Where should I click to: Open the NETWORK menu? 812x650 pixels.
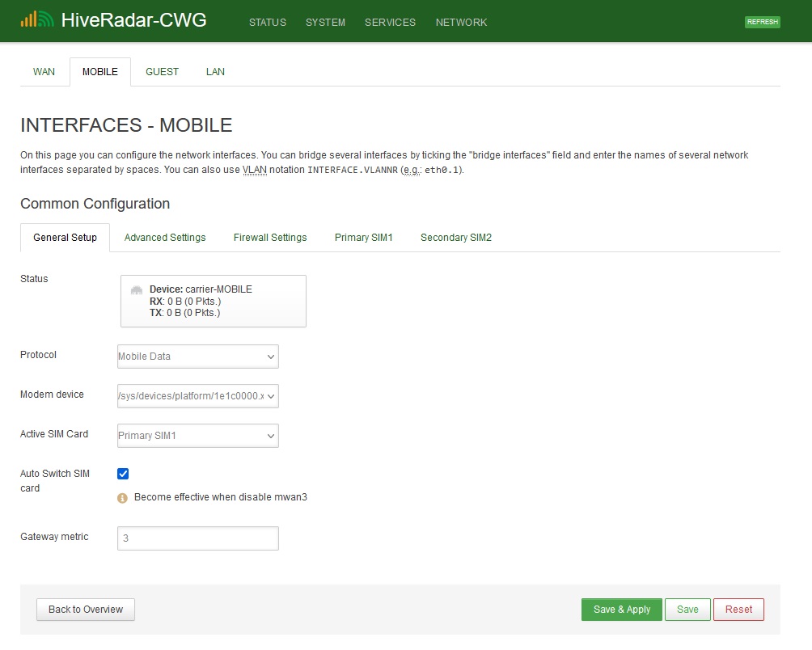[x=461, y=23]
